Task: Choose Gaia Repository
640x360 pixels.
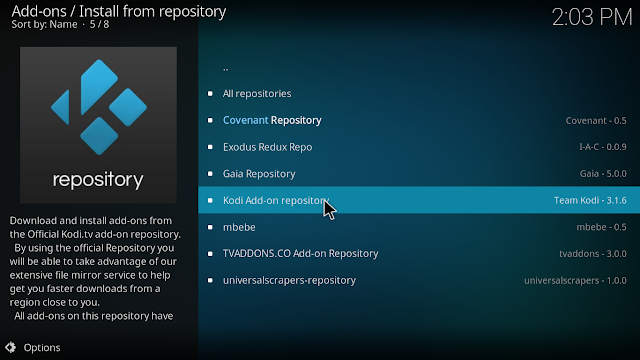Action: (419, 174)
